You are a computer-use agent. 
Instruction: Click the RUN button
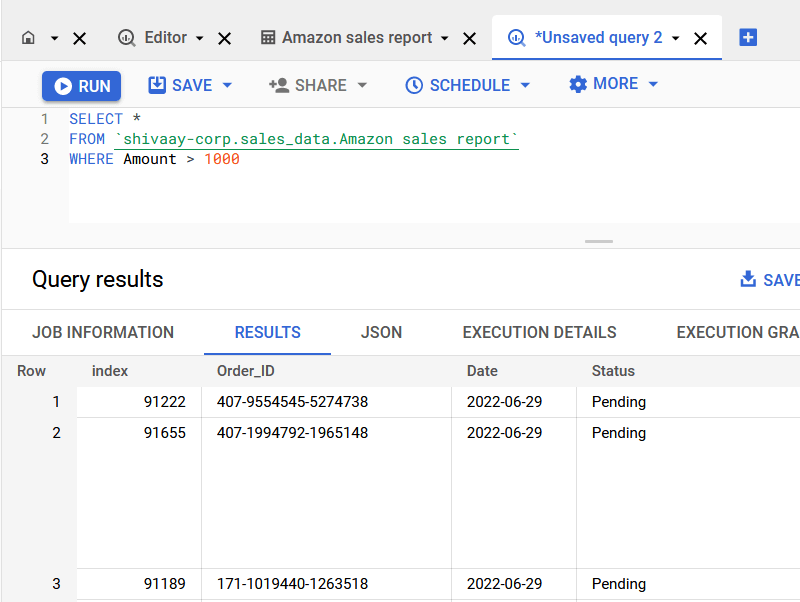click(x=81, y=86)
